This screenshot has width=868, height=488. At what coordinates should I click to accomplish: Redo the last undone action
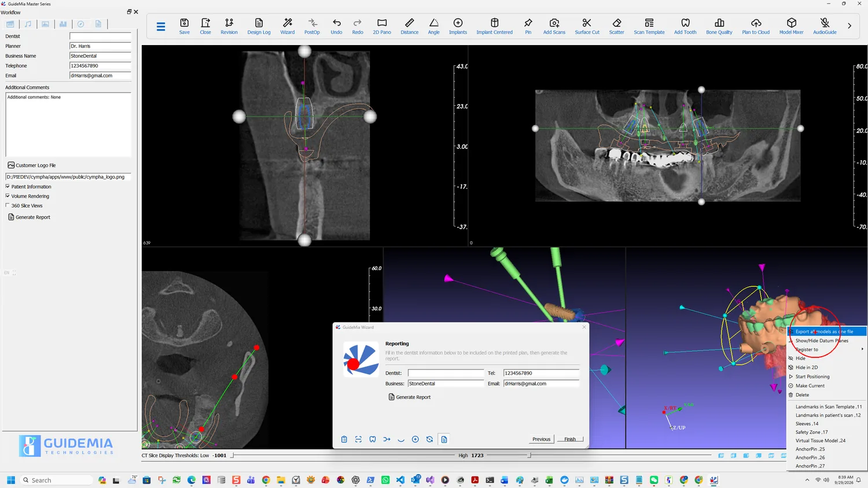(358, 26)
